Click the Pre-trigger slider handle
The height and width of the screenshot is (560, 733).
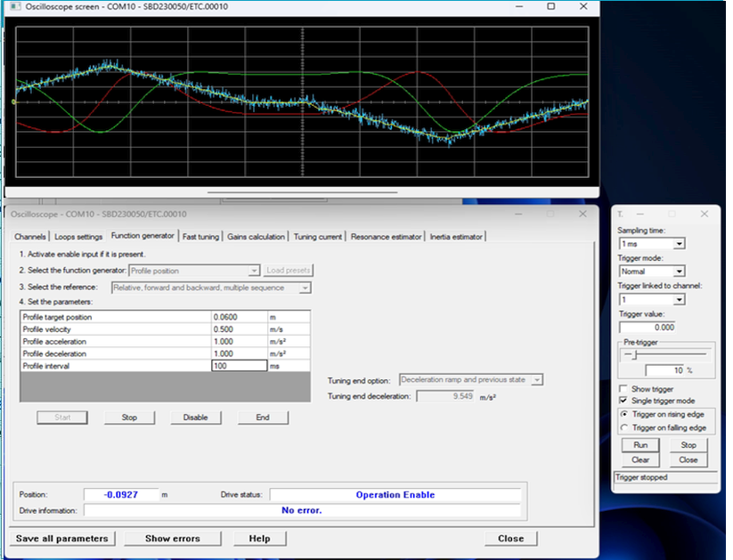coord(635,354)
